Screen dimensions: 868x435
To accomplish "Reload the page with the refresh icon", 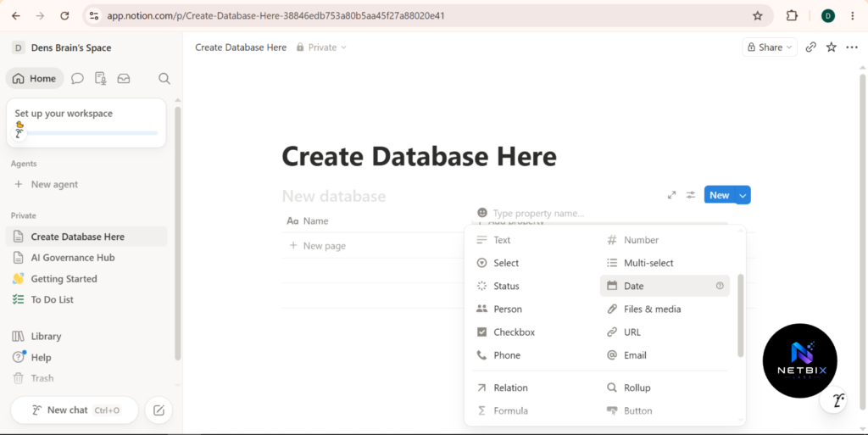I will (x=64, y=15).
